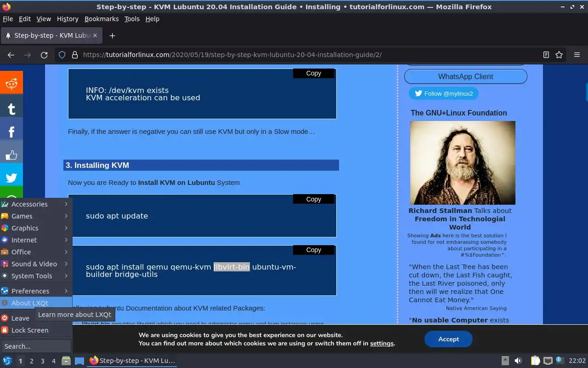Open the Help menu
The width and height of the screenshot is (588, 368).
click(152, 19)
